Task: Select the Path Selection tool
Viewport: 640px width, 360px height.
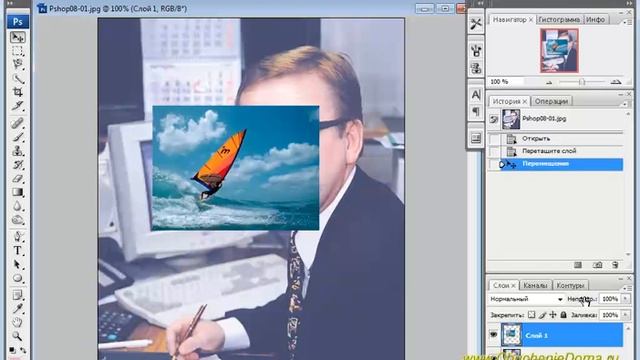Action: click(x=17, y=264)
